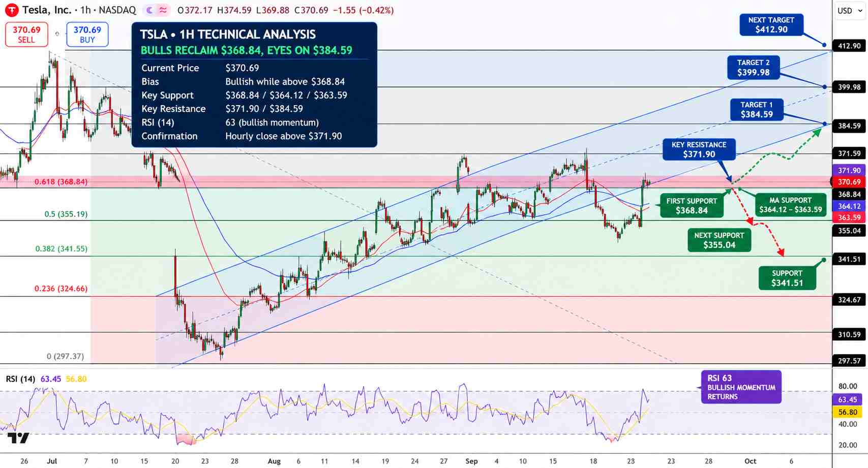Click the pink approximate-equals icon in the header
The image size is (868, 468).
163,10
